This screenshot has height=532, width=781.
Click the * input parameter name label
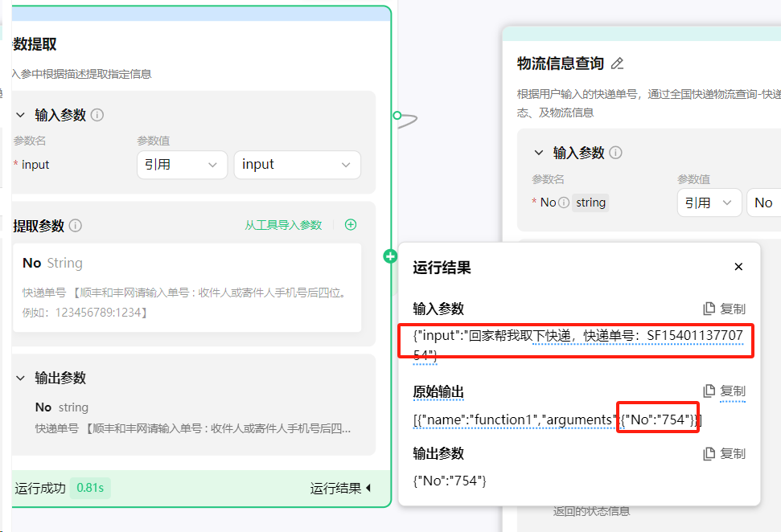click(31, 165)
